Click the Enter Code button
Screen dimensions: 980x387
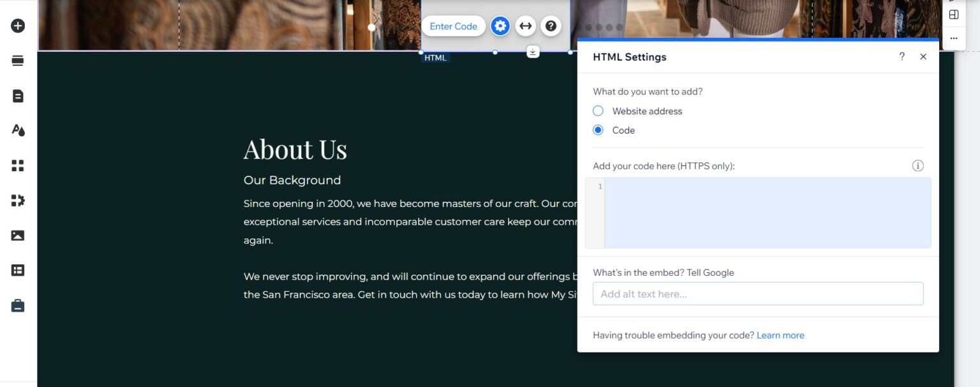pos(453,26)
